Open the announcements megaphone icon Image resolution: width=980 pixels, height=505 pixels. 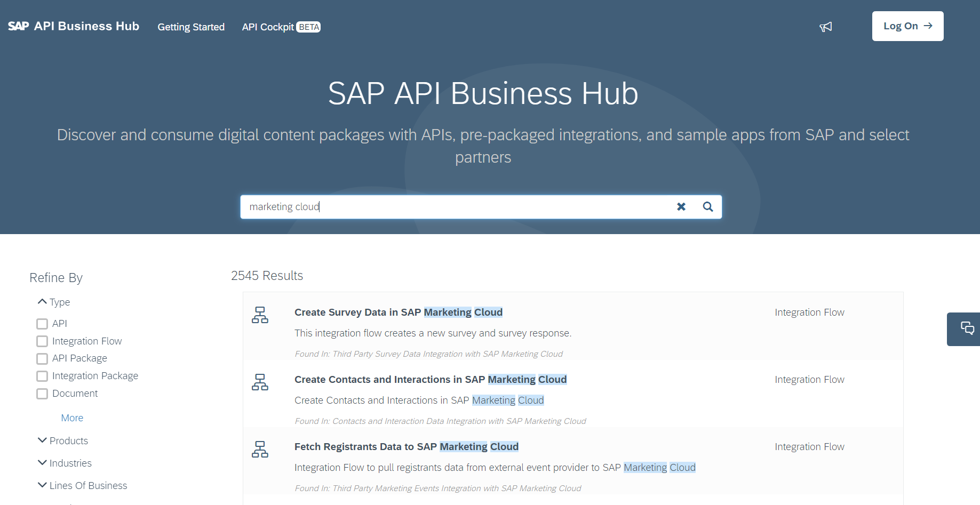826,27
